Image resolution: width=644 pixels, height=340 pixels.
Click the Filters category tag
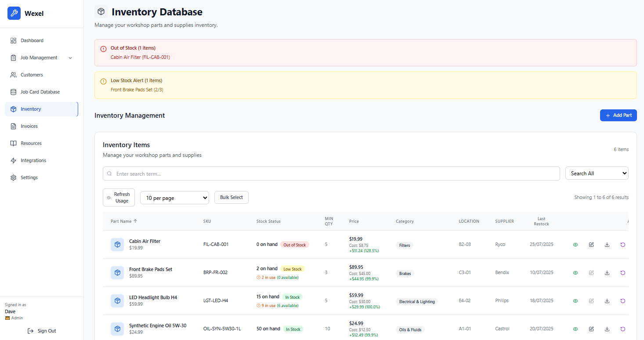(x=405, y=245)
